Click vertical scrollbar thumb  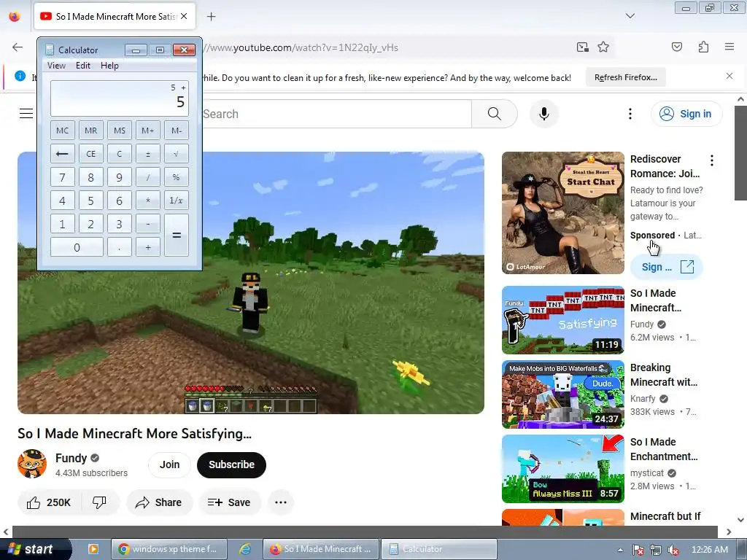(740, 153)
